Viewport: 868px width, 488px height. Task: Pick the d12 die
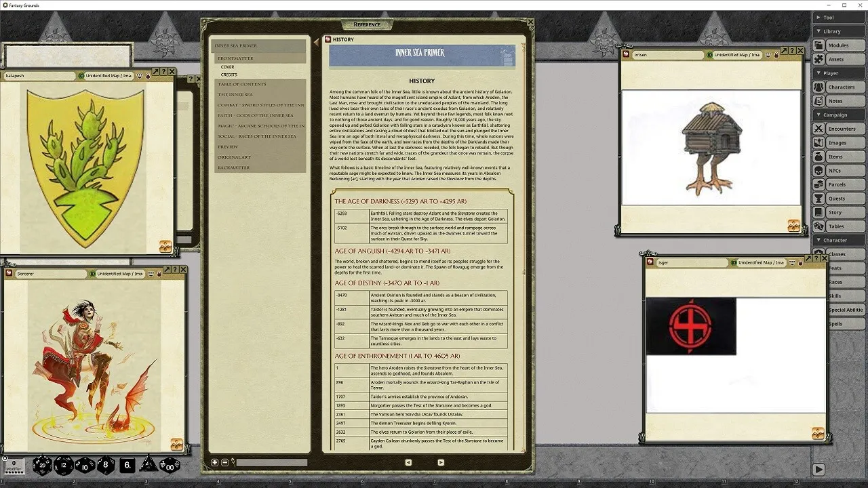click(64, 465)
